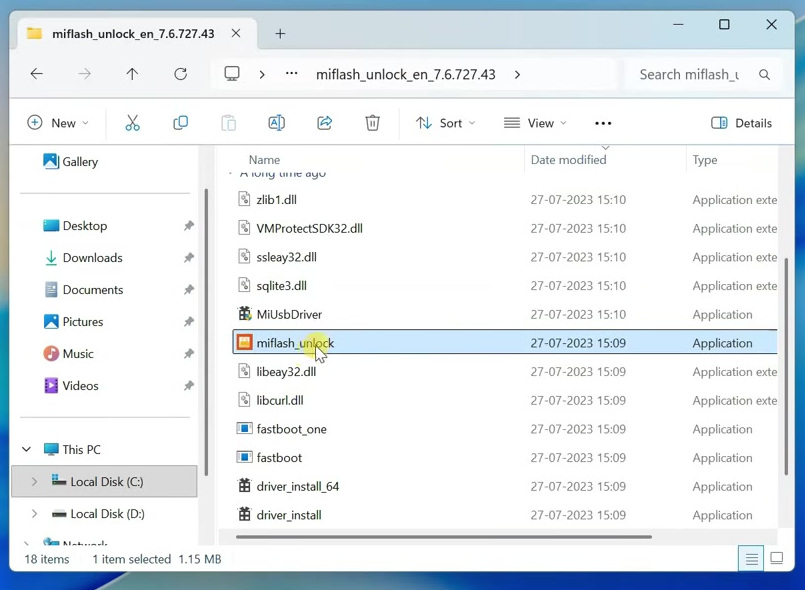The width and height of the screenshot is (805, 590).
Task: Click the navigation pane vertical scrollbar
Action: 206,332
